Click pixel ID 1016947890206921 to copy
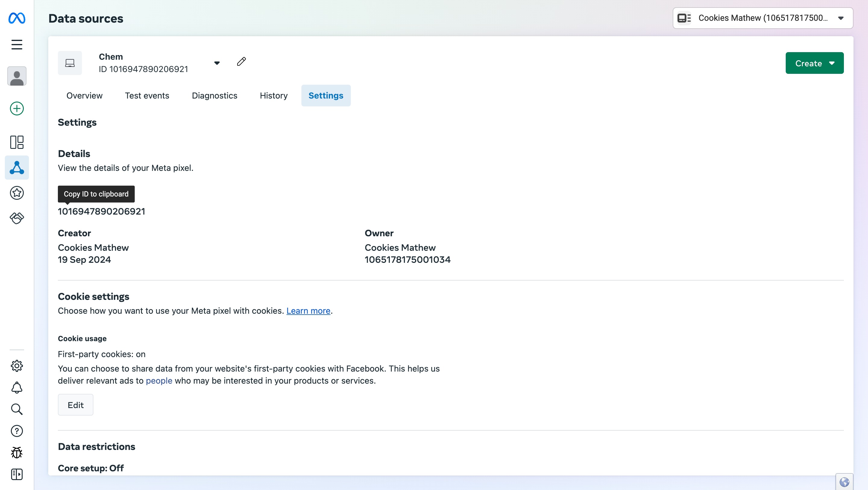Image resolution: width=868 pixels, height=490 pixels. pyautogui.click(x=102, y=211)
